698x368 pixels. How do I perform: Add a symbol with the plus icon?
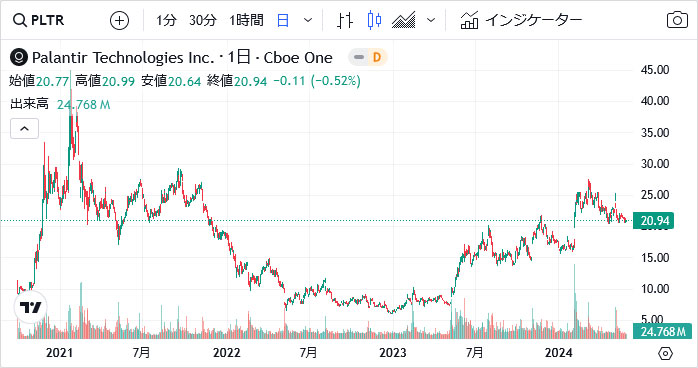tap(119, 20)
